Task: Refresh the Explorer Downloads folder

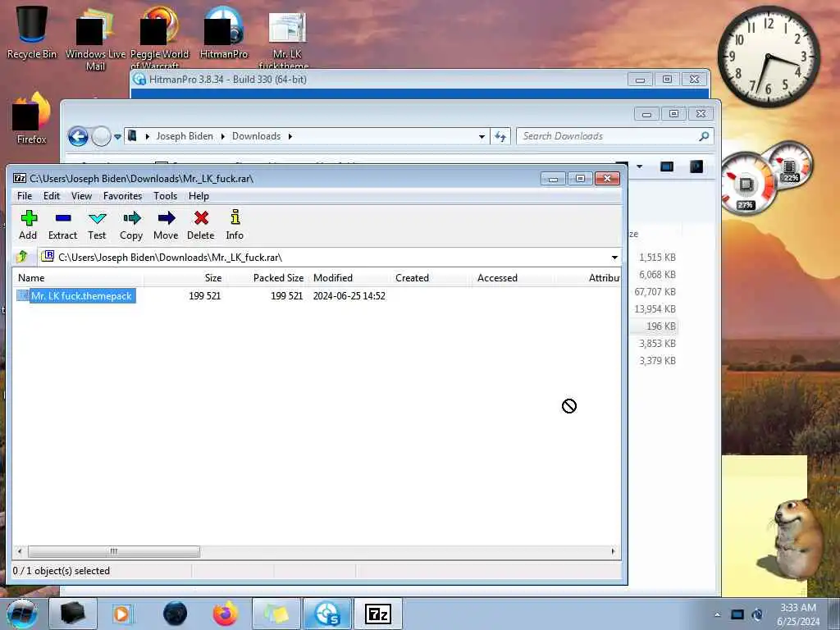Action: pyautogui.click(x=500, y=137)
